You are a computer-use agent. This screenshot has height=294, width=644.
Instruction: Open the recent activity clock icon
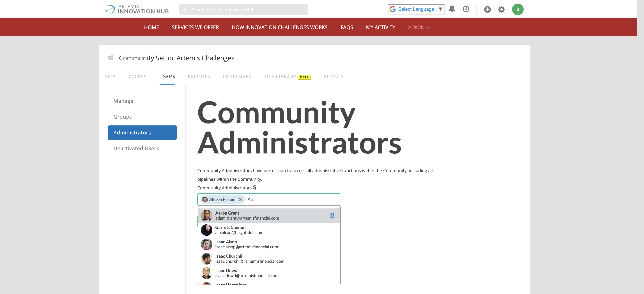(x=466, y=9)
